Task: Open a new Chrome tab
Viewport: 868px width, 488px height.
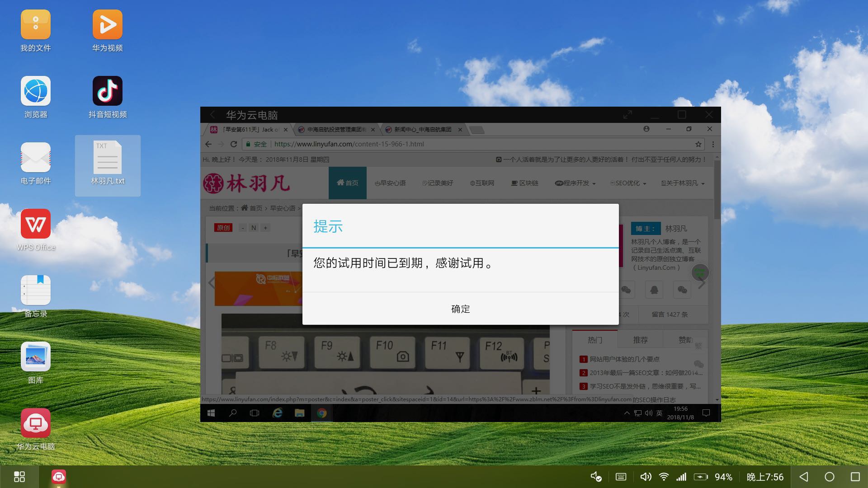Action: [x=477, y=130]
